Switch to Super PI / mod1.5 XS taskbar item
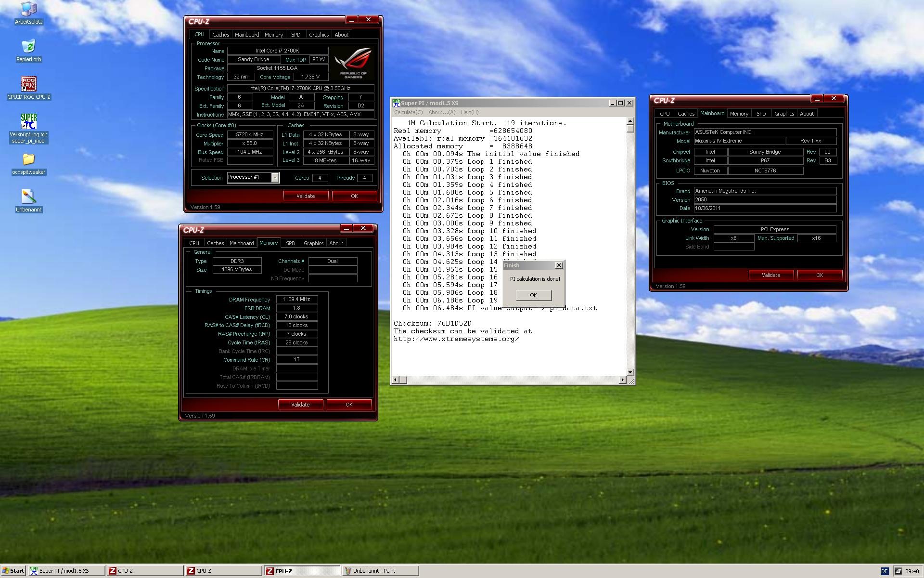This screenshot has height=578, width=924. tap(66, 571)
